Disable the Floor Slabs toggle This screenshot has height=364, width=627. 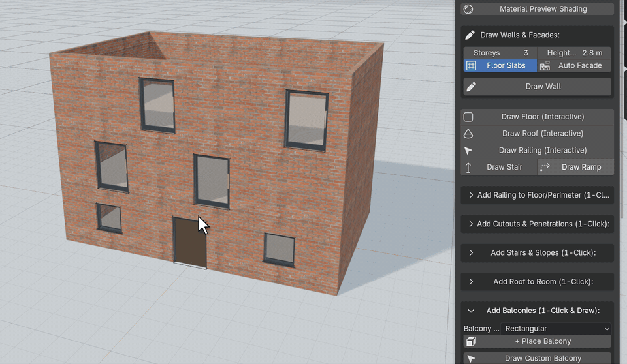pos(500,65)
